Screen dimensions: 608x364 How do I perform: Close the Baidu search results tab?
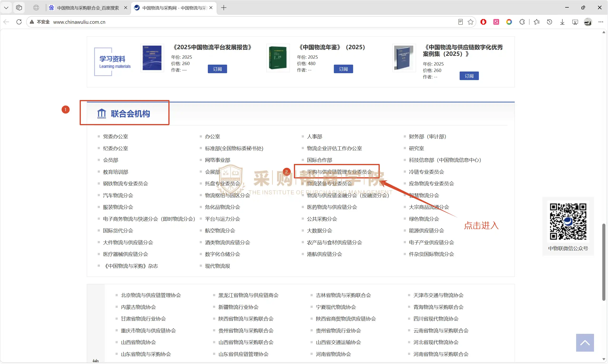point(126,8)
